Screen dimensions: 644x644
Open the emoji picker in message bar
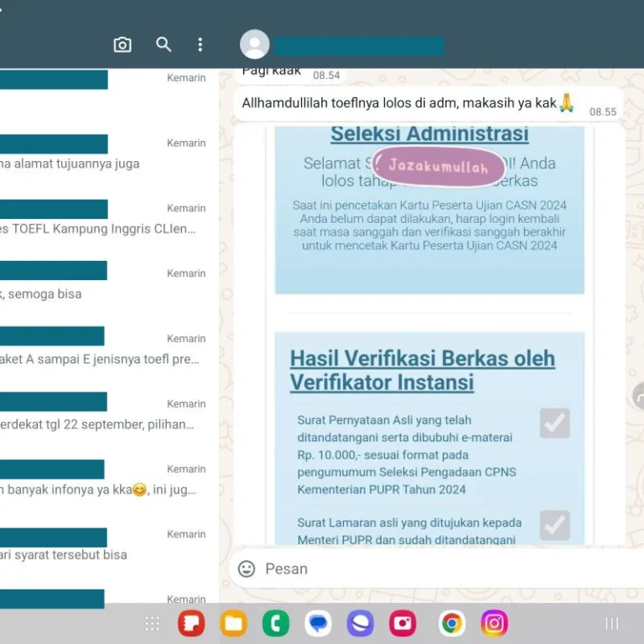247,569
